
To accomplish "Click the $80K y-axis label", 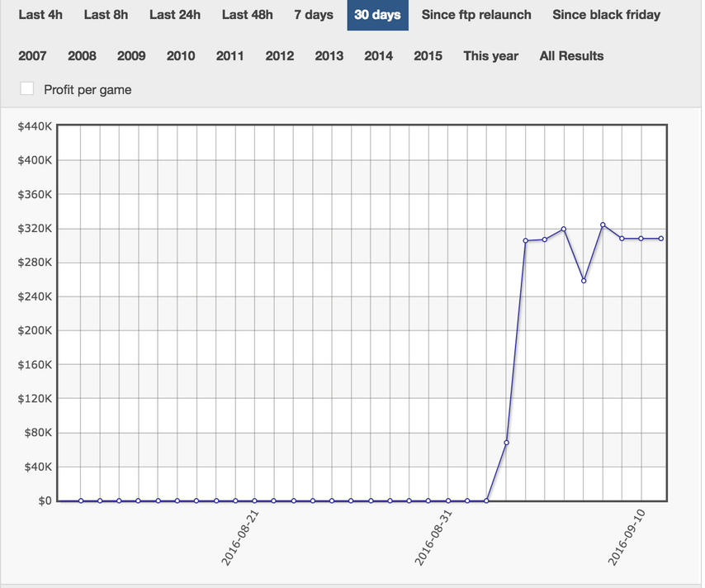I will tap(38, 433).
